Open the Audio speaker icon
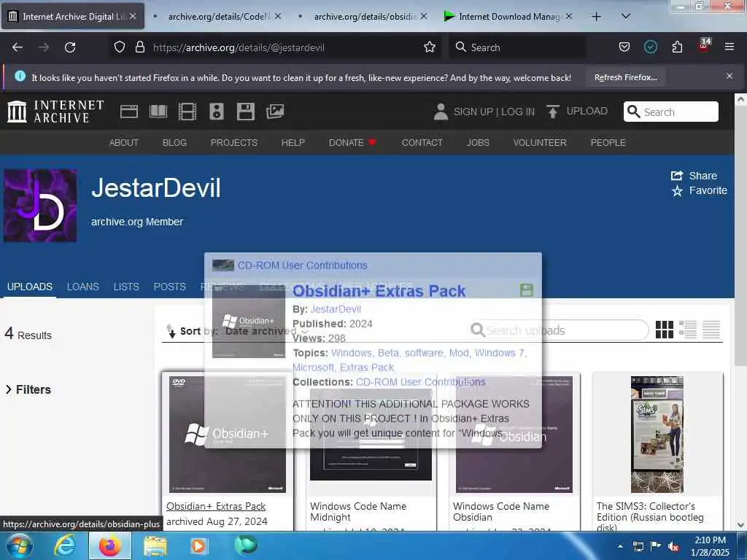 pyautogui.click(x=216, y=112)
